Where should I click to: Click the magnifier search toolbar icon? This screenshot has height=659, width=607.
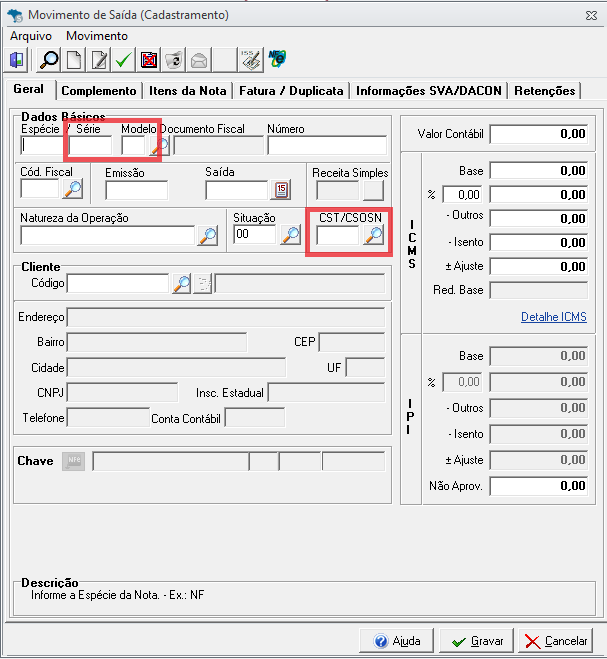(x=49, y=60)
